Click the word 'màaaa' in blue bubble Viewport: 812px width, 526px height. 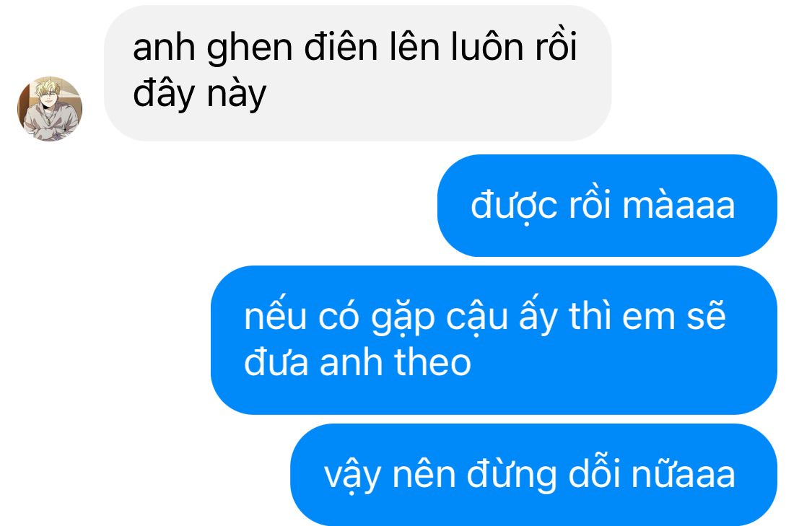click(x=678, y=206)
